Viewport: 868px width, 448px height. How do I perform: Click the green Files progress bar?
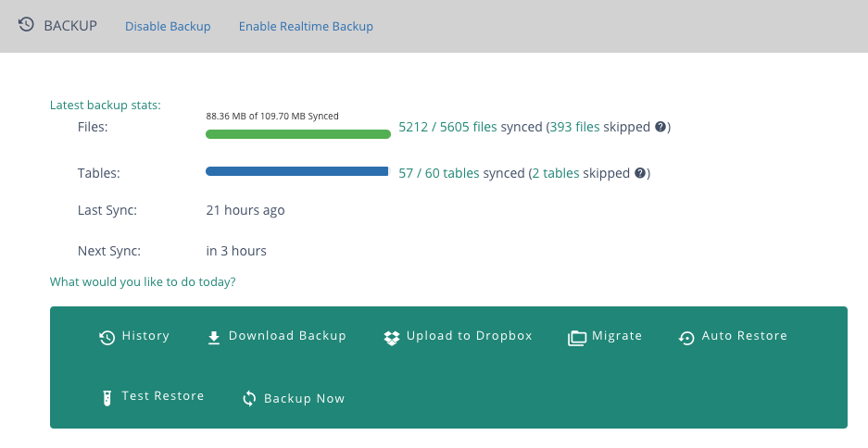tap(298, 134)
